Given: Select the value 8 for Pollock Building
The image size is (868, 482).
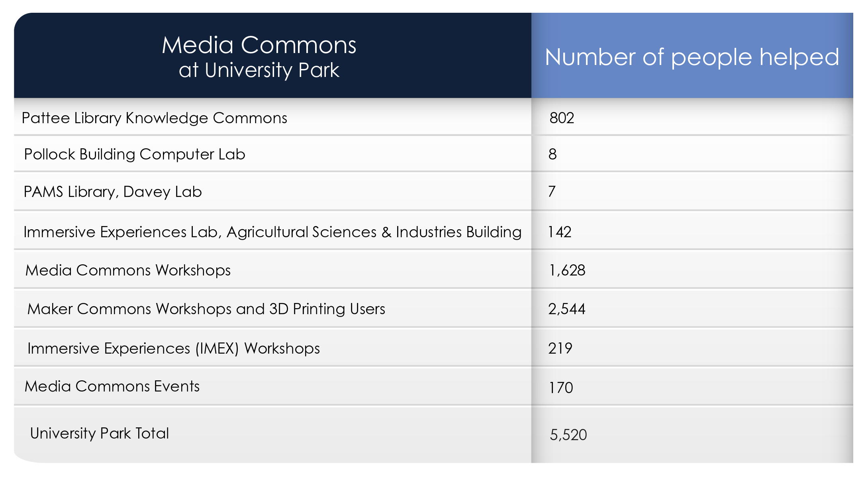Looking at the screenshot, I should (x=553, y=154).
